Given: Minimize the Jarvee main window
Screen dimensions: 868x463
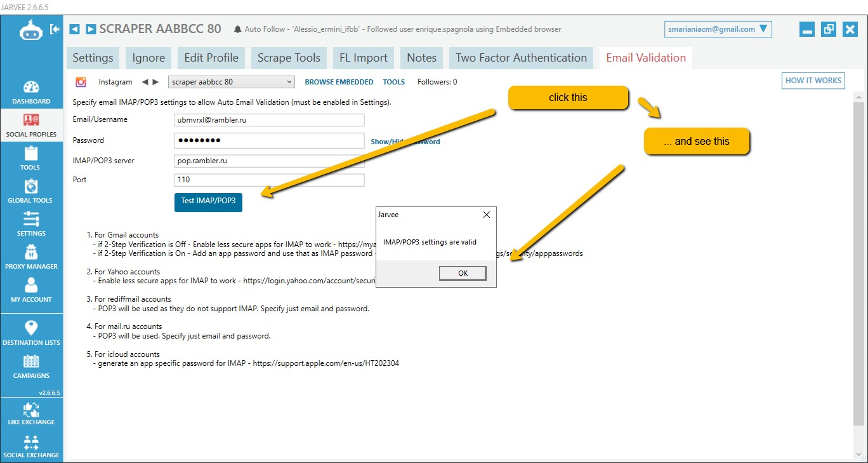Looking at the screenshot, I should click(807, 29).
